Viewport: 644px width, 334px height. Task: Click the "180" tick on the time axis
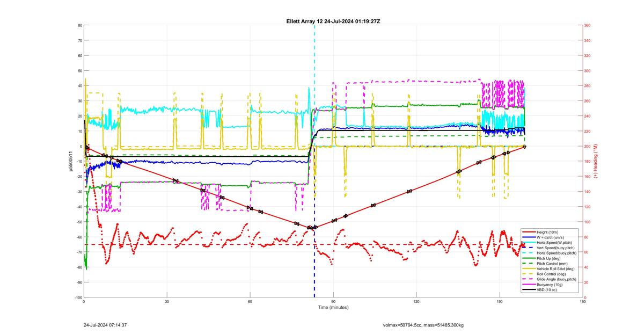pos(583,302)
